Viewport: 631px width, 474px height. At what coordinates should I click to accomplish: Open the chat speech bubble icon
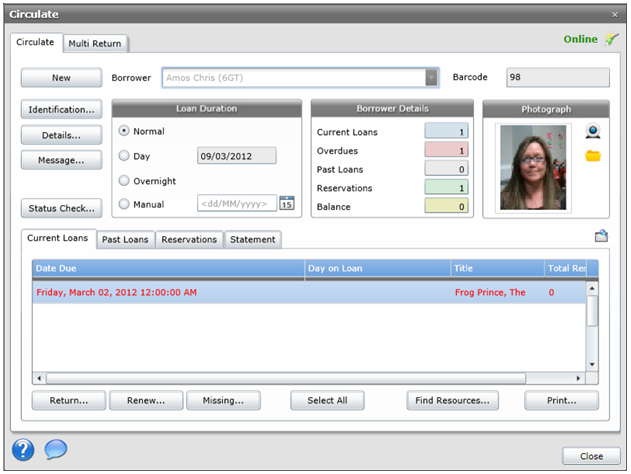56,449
